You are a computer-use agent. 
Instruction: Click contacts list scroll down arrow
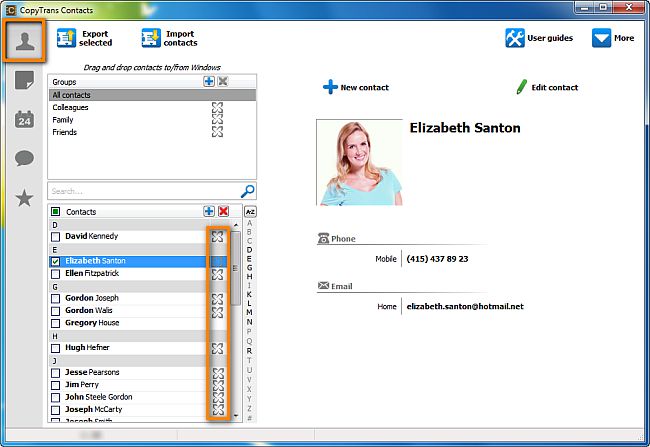click(236, 415)
